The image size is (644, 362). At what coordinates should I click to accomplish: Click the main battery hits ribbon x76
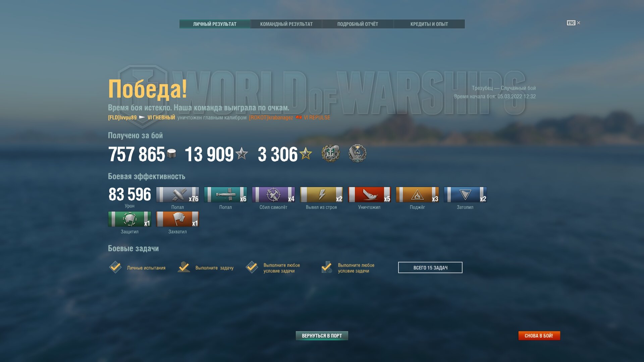point(177,195)
